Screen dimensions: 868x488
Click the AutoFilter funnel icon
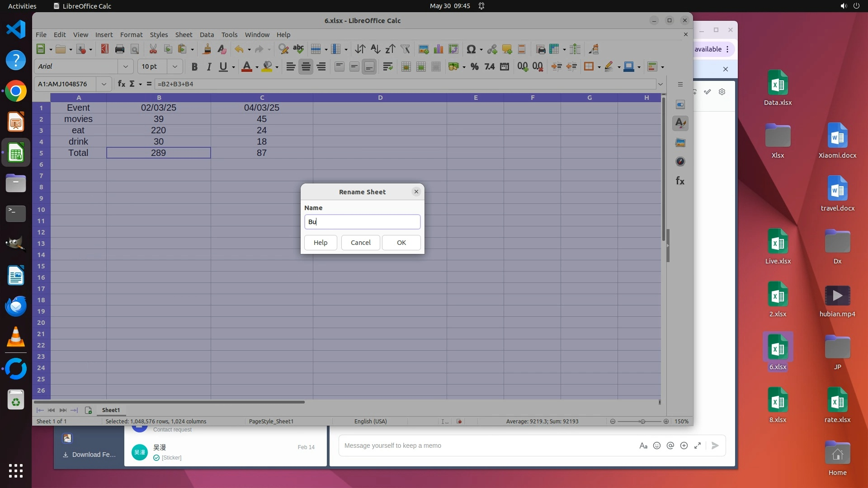pyautogui.click(x=405, y=49)
